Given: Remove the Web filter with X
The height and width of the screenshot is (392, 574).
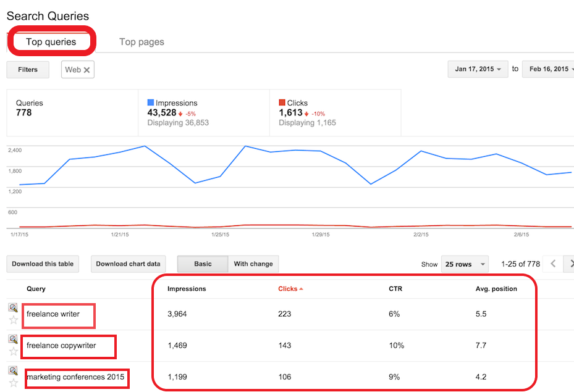Looking at the screenshot, I should pos(87,70).
